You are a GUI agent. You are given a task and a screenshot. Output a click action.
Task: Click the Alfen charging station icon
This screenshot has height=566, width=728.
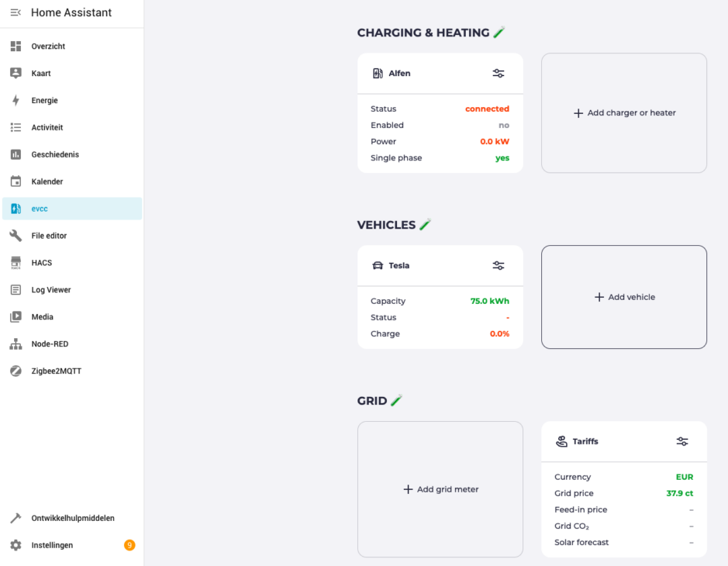(x=378, y=74)
